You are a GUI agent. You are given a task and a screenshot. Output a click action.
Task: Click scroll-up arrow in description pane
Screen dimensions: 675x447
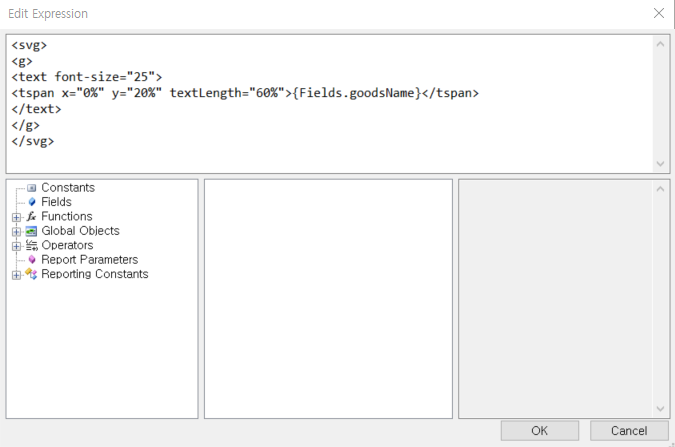click(x=660, y=189)
